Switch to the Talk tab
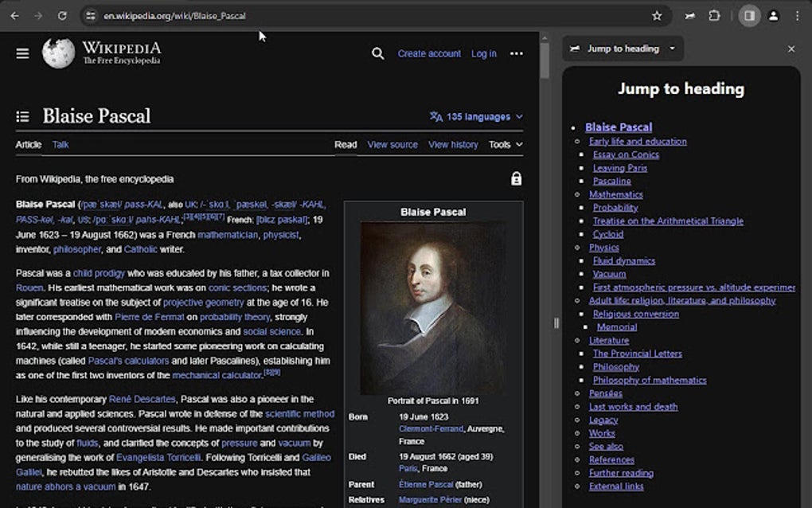The image size is (812, 508). click(61, 144)
